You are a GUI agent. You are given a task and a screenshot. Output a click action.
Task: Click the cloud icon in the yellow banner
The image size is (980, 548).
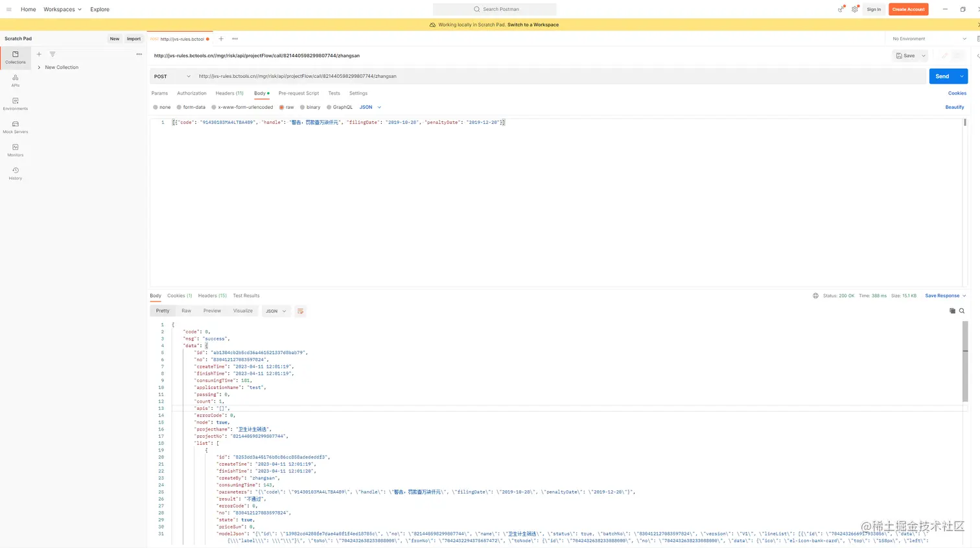pos(432,25)
